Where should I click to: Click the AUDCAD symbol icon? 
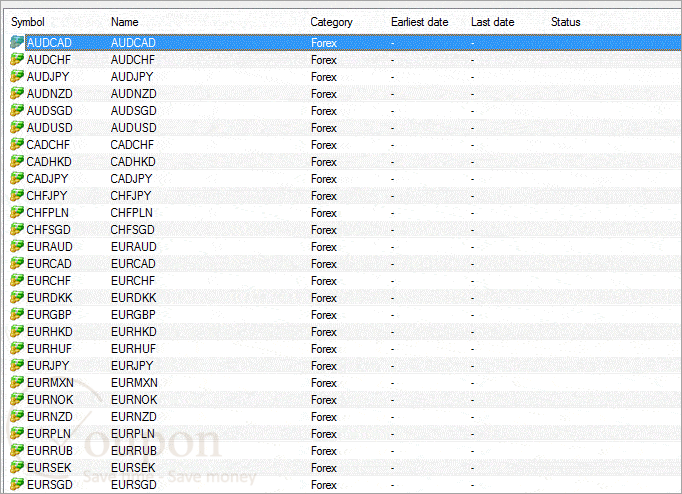17,42
